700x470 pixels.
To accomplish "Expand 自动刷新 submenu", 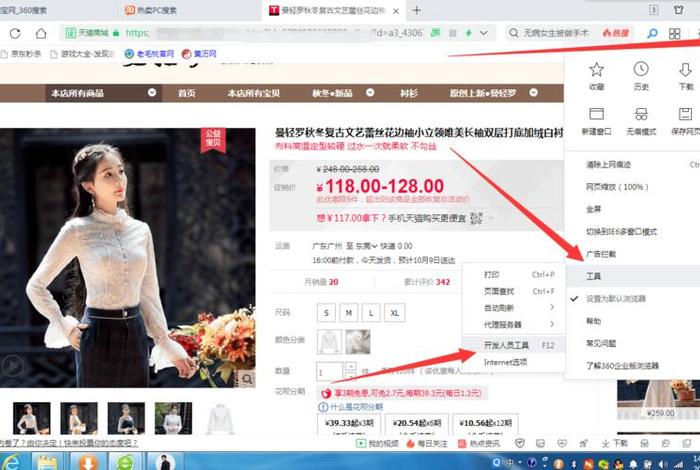I will click(514, 308).
